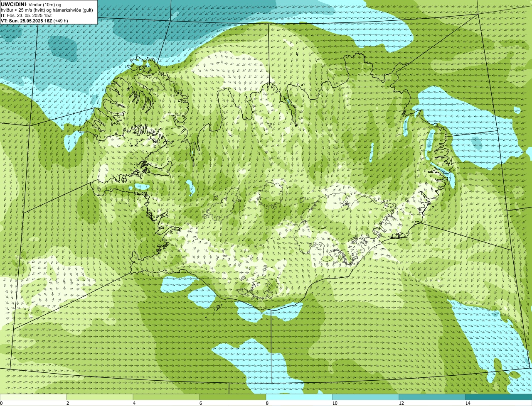The height and width of the screenshot is (406, 532).
Task: Click the legend scale label "6"
Action: pyautogui.click(x=200, y=403)
